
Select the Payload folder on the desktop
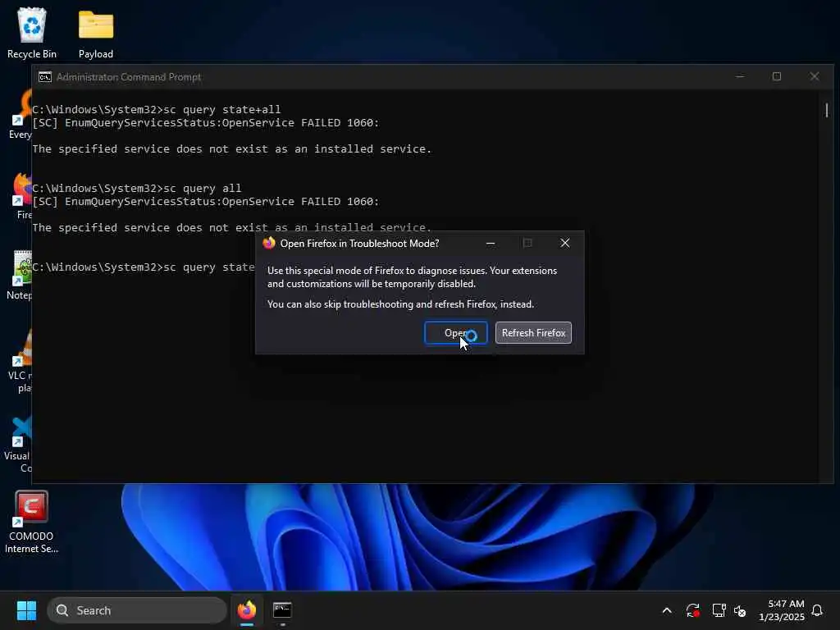coord(96,33)
